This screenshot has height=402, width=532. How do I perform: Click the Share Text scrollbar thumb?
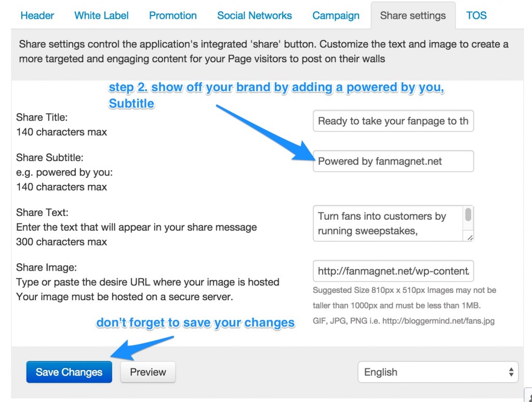pyautogui.click(x=468, y=215)
